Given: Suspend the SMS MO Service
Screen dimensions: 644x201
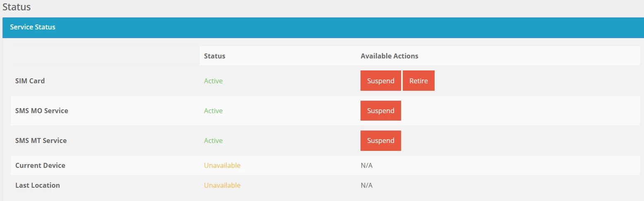Looking at the screenshot, I should click(380, 111).
